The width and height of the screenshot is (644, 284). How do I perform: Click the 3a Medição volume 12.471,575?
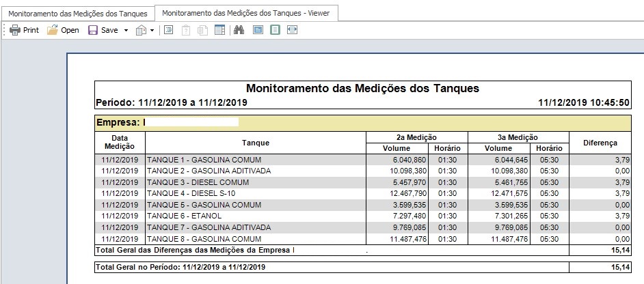pyautogui.click(x=509, y=193)
